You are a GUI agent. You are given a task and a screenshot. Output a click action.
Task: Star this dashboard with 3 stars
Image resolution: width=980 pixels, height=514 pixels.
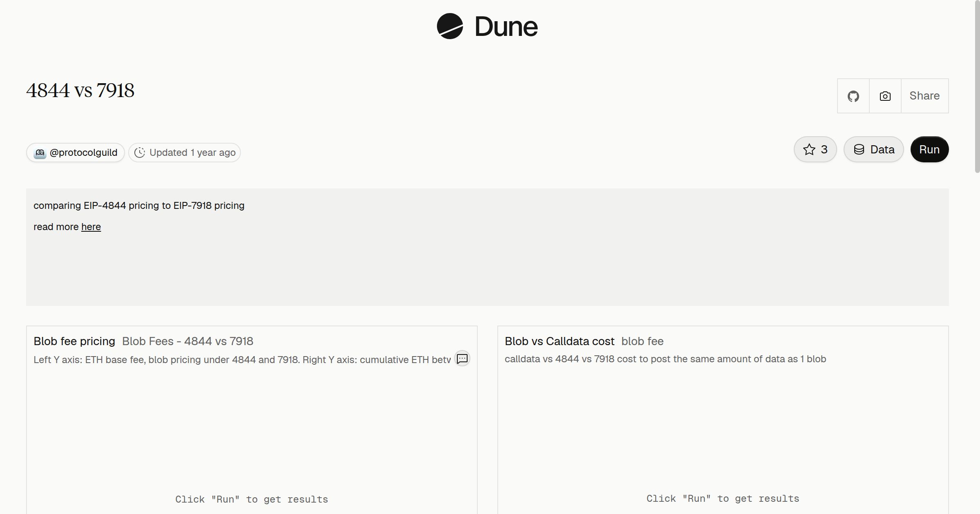pyautogui.click(x=815, y=149)
